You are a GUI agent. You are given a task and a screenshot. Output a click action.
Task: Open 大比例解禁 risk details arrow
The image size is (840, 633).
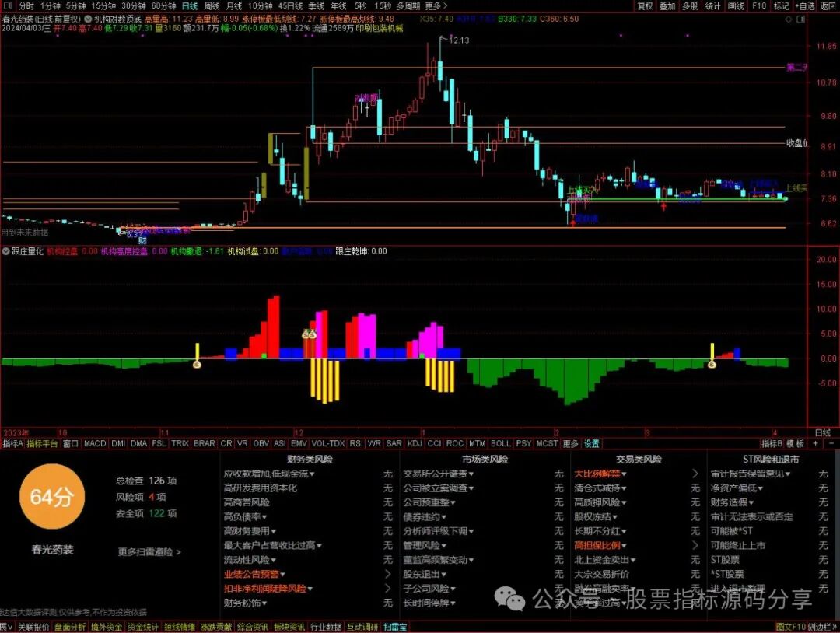[695, 474]
